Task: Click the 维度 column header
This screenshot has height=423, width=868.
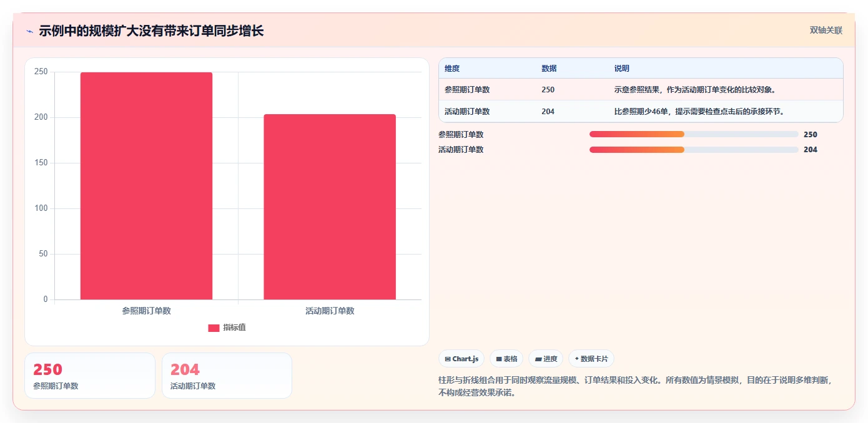Action: pos(452,69)
